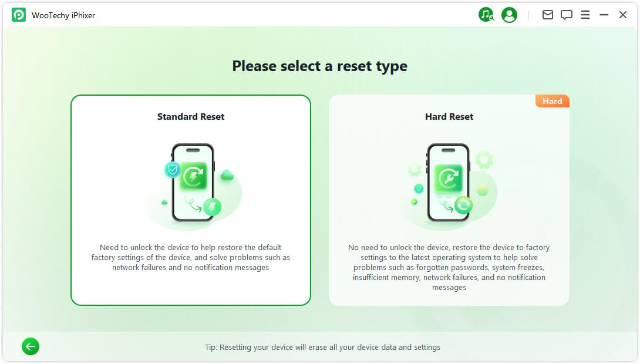Open the user account profile icon
The image size is (640, 364).
[x=509, y=15]
